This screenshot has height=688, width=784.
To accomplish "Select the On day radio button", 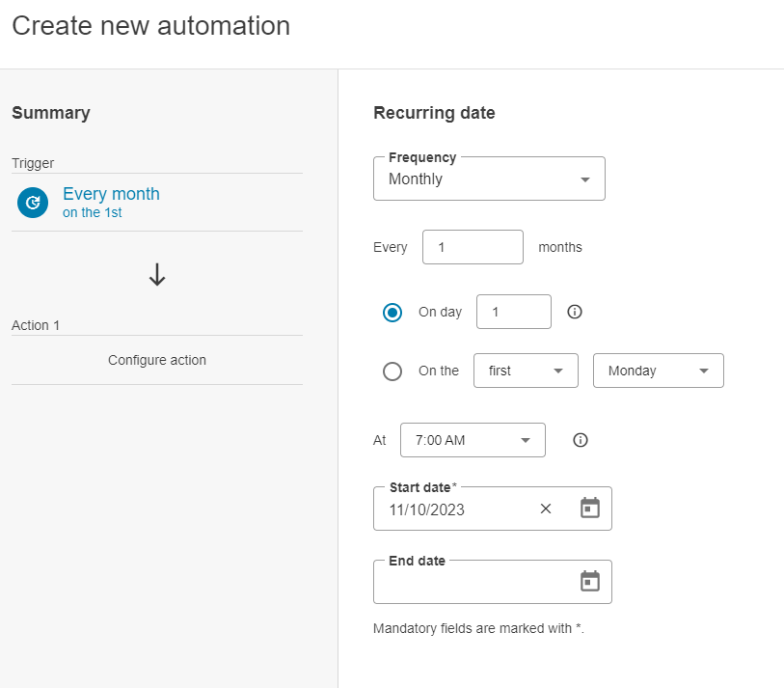I will pyautogui.click(x=392, y=312).
